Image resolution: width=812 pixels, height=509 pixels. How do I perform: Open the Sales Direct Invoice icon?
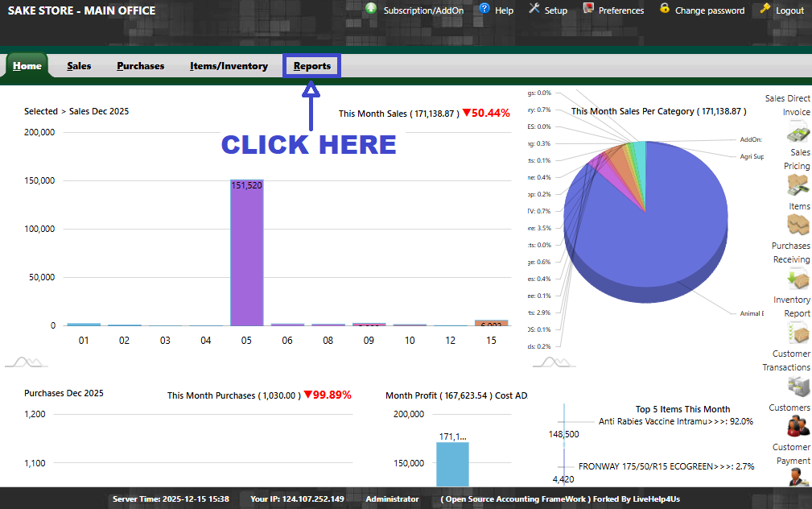(x=798, y=134)
